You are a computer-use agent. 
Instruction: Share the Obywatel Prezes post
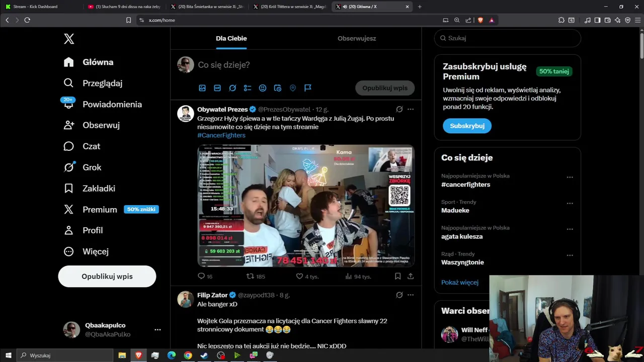point(411,277)
